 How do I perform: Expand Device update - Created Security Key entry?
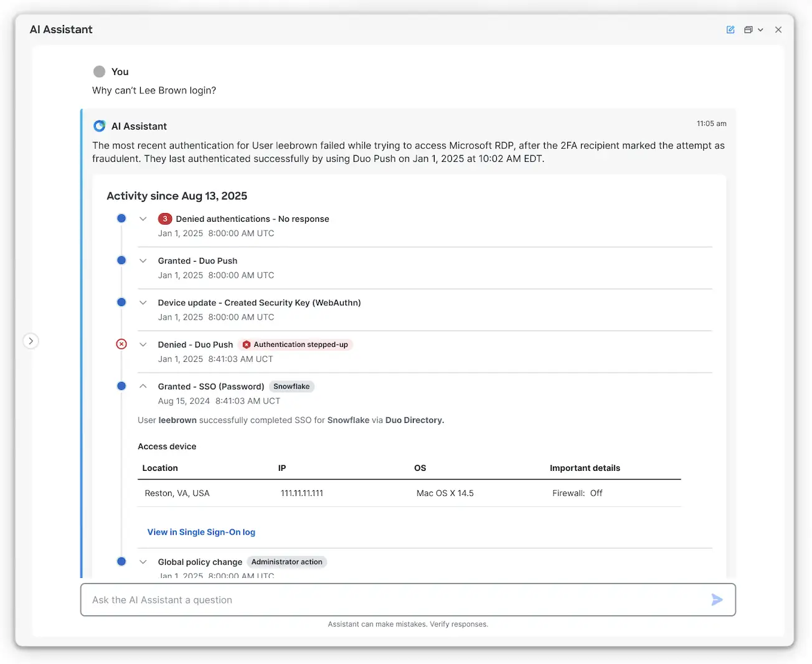tap(143, 302)
